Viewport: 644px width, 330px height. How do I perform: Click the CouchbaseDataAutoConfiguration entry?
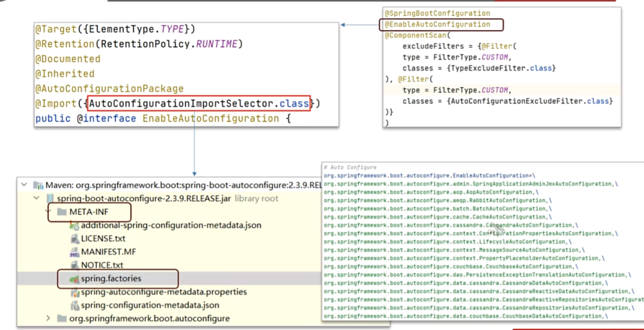[466, 316]
